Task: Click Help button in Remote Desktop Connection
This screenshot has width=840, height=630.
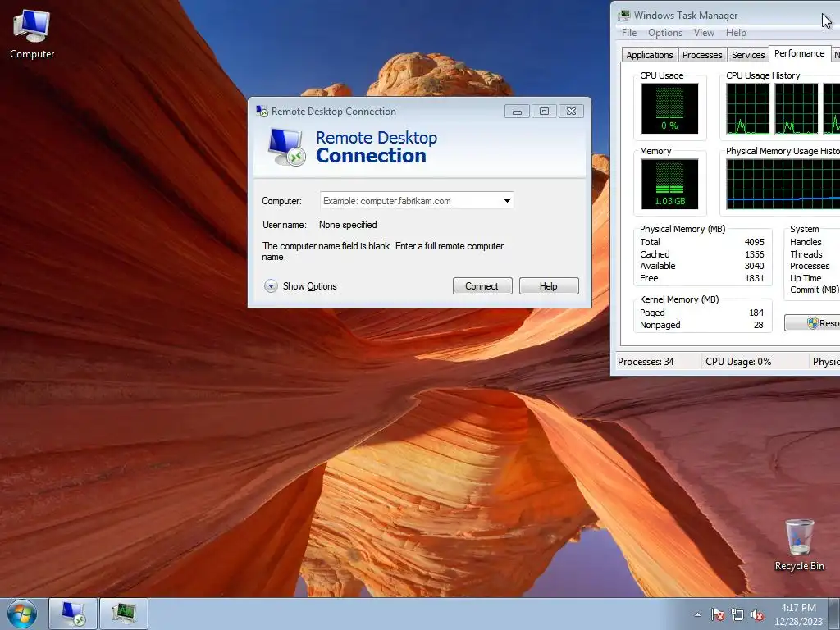Action: pos(549,286)
